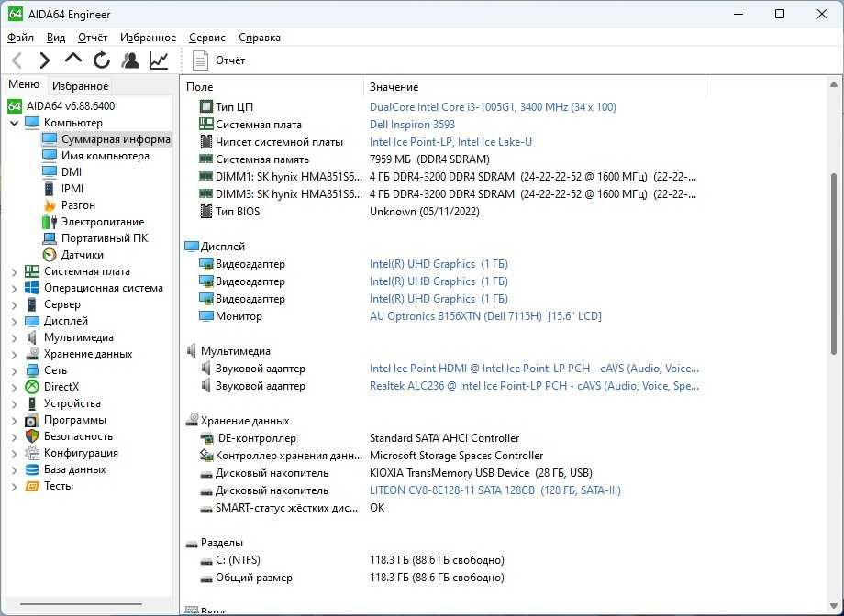Open the graph chart toolbar icon
844x616 pixels.
click(x=159, y=60)
